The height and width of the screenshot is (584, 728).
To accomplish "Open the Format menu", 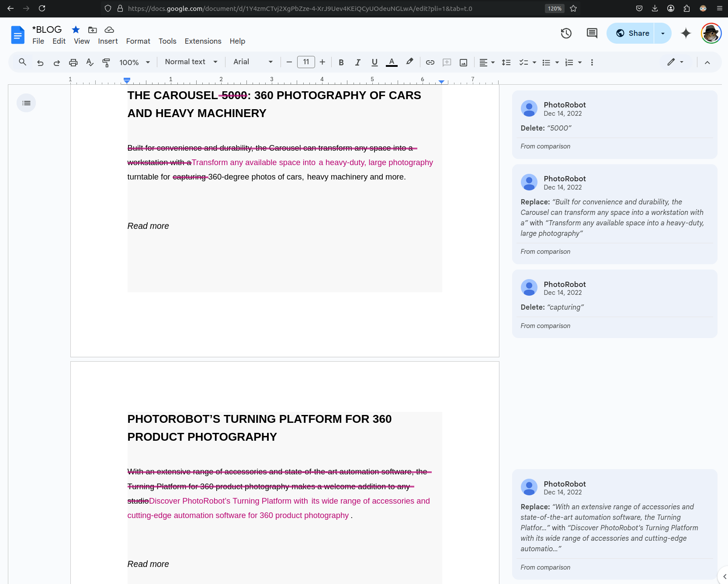I will [x=138, y=41].
